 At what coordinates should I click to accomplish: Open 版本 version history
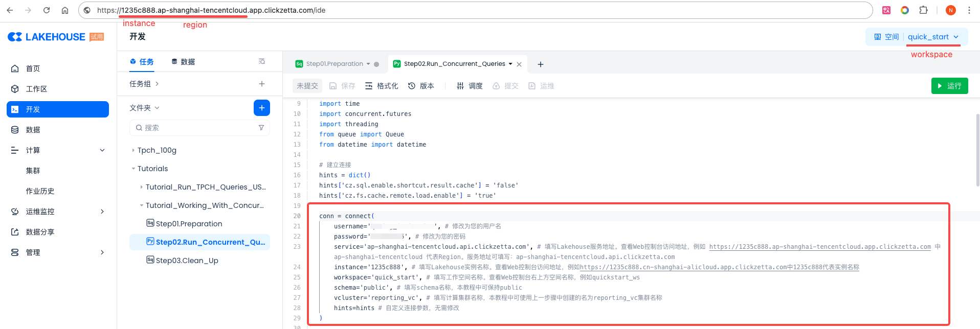pos(421,86)
